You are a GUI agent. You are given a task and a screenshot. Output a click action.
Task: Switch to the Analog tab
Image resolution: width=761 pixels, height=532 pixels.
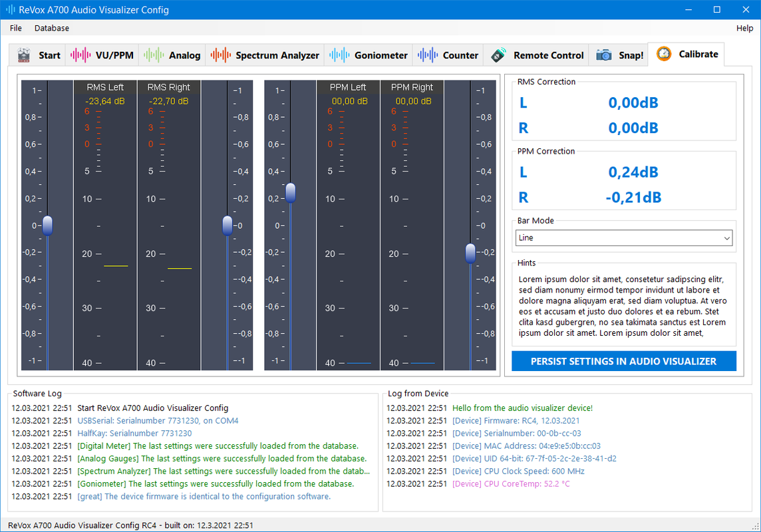(172, 55)
